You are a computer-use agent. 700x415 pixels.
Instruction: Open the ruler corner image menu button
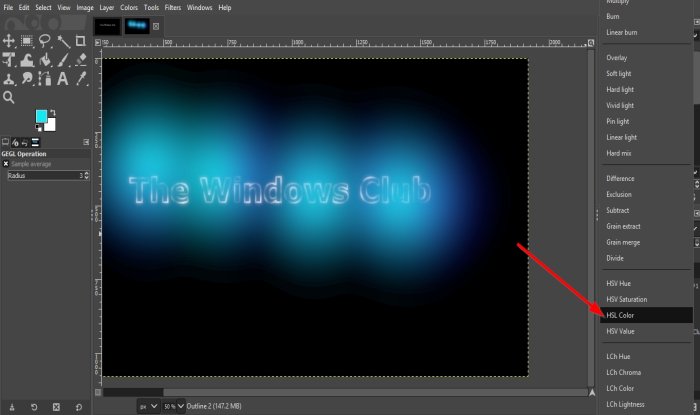(98, 43)
